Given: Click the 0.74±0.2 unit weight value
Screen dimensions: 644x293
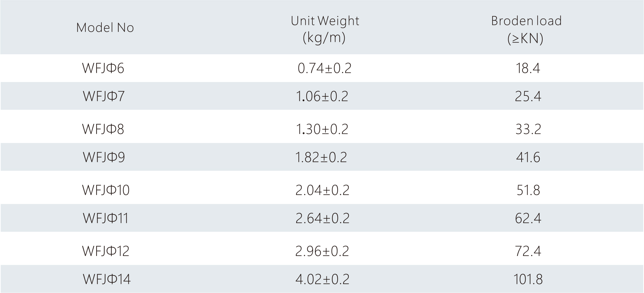Looking at the screenshot, I should [325, 68].
